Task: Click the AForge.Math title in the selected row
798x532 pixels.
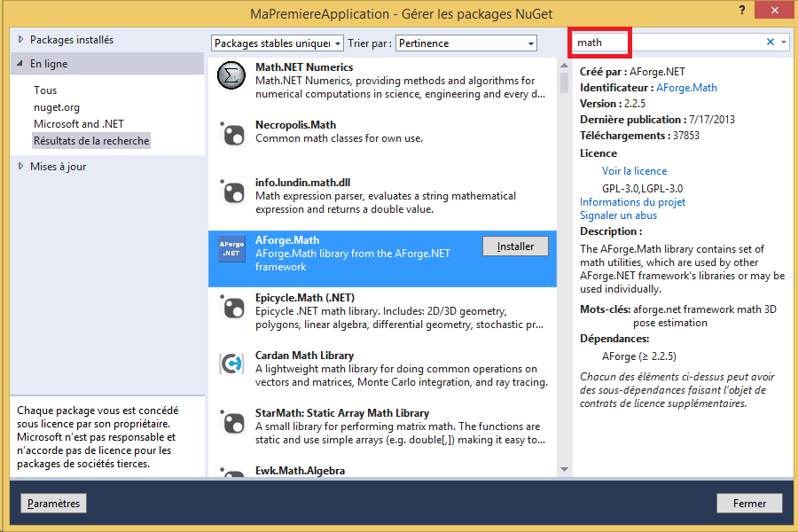Action: click(287, 240)
